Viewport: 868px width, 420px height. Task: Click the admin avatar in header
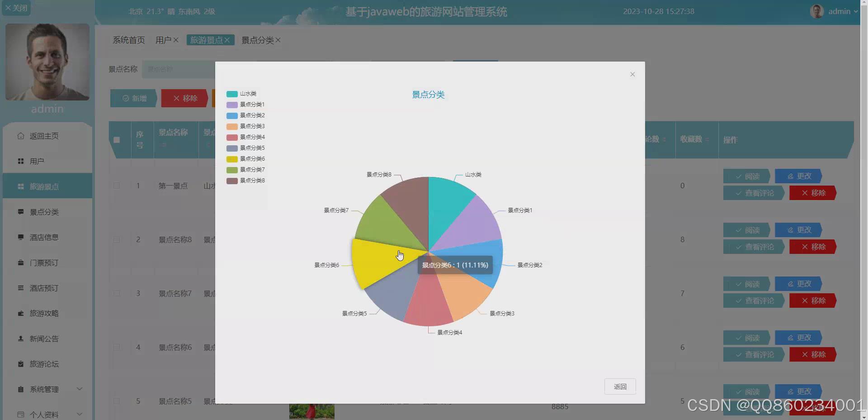coord(817,11)
